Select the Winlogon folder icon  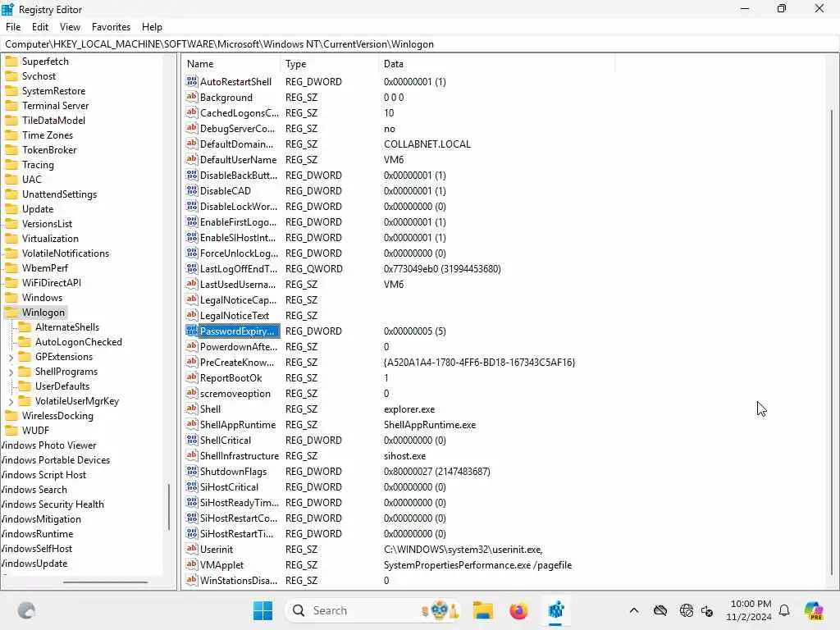11,313
